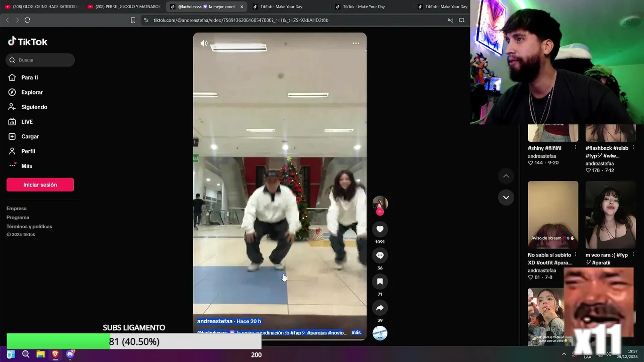
Task: Click the Iniciar sesión button
Action: (40, 185)
